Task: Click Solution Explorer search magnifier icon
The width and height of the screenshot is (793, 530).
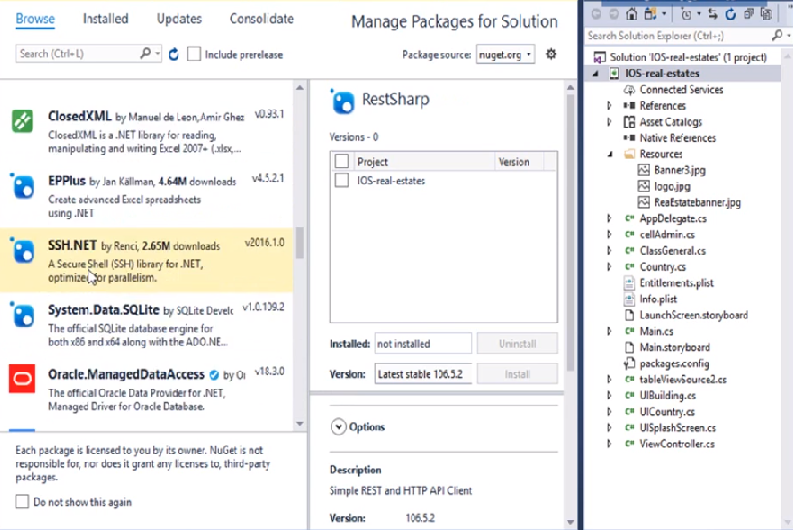Action: (x=777, y=35)
